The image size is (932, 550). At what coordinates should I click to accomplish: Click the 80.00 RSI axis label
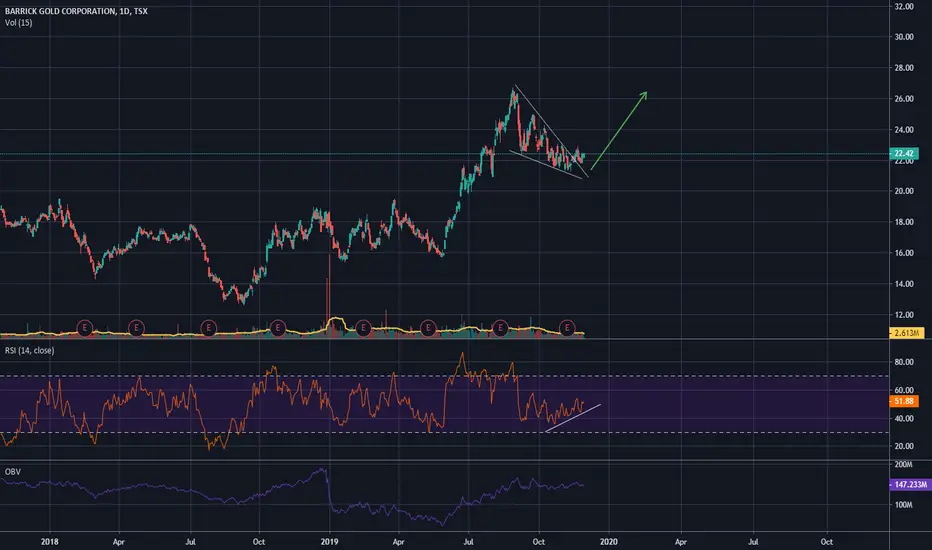(903, 362)
